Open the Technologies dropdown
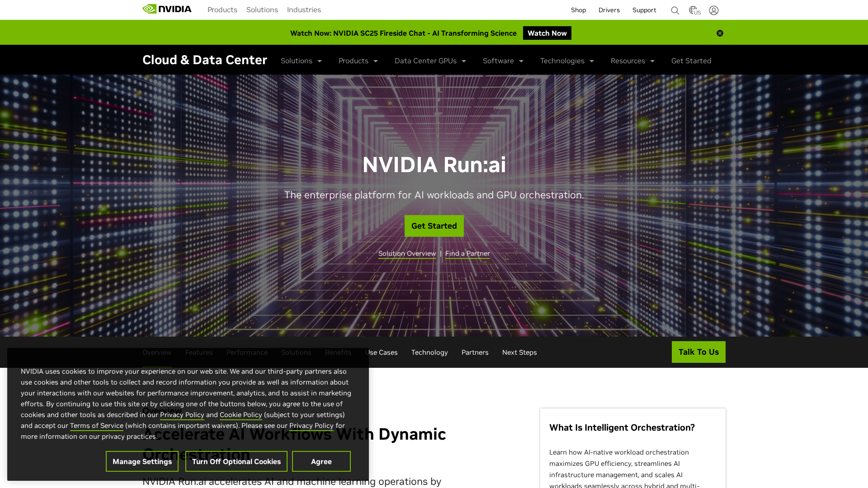This screenshot has height=488, width=868. 566,61
